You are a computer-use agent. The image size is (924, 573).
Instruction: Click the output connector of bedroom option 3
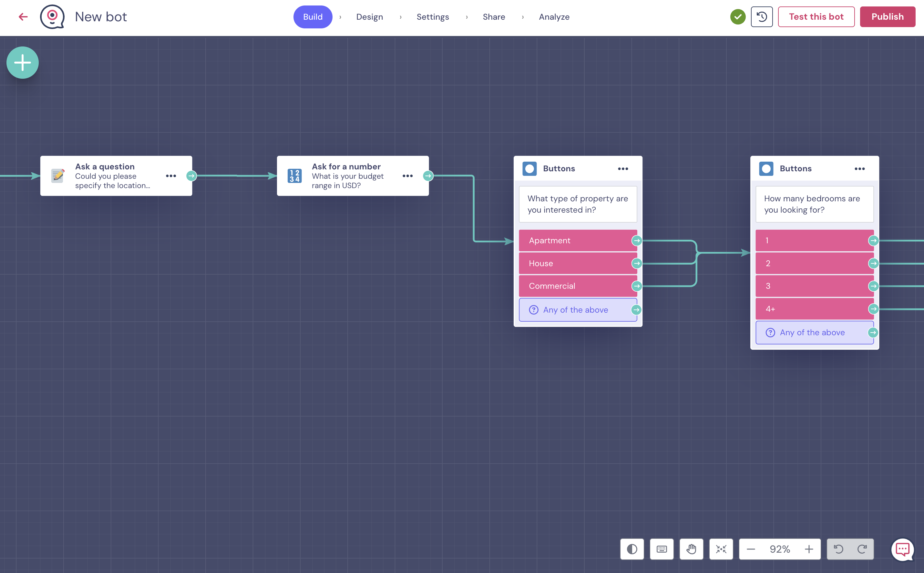tap(874, 286)
